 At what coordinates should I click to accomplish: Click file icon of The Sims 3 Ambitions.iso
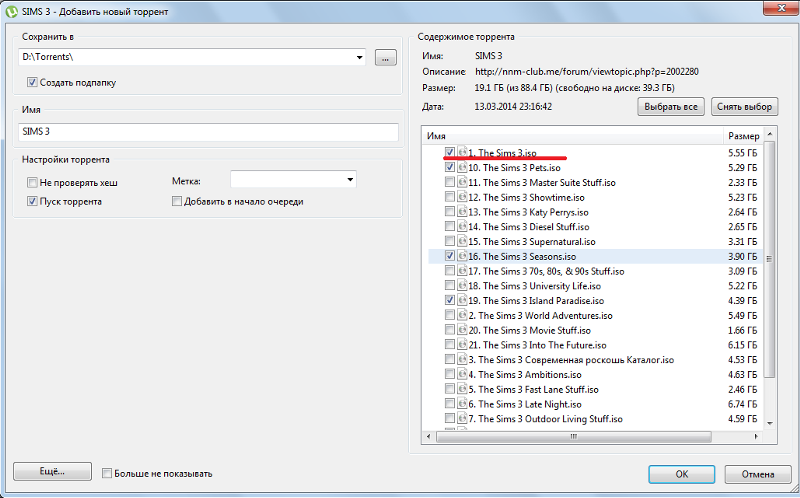click(462, 375)
